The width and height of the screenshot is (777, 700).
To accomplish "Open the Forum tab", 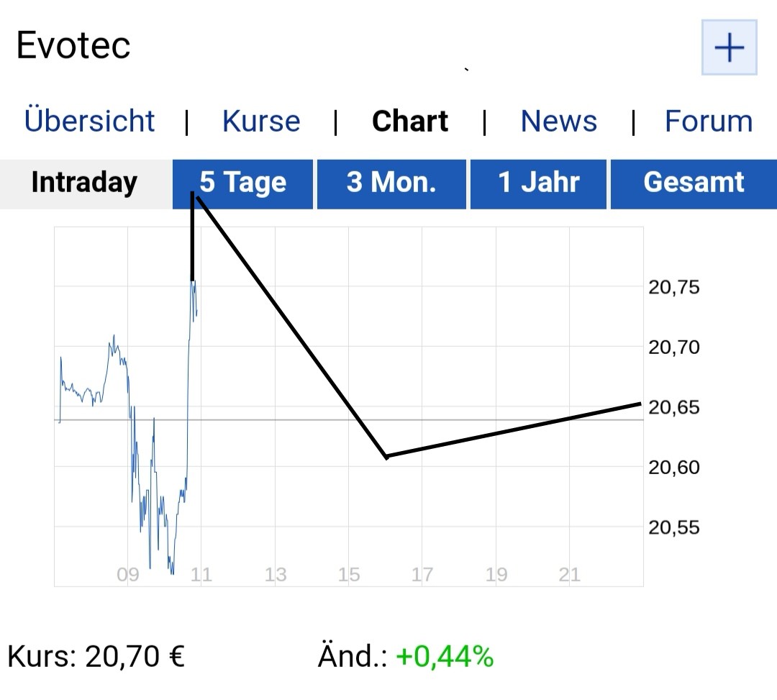I will (709, 121).
